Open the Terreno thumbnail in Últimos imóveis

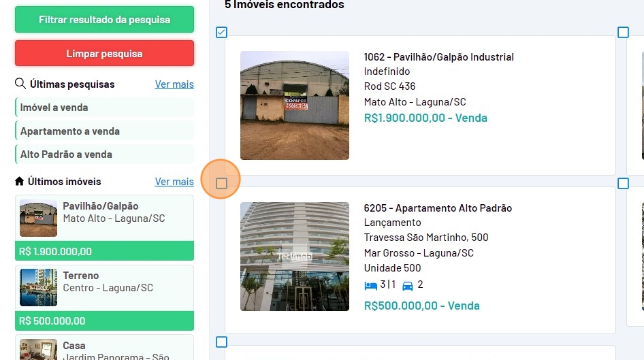point(38,287)
